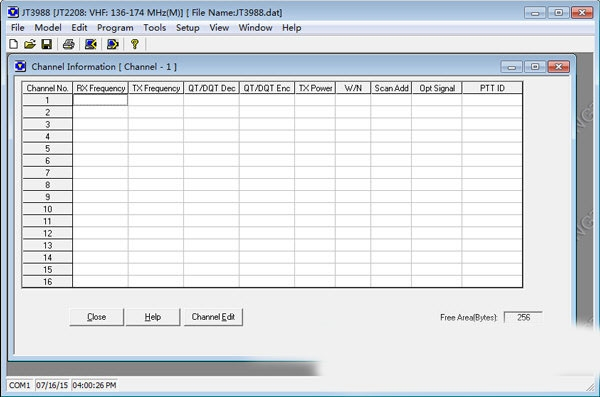The image size is (600, 397).
Task: Click the 07/16/15 date in status bar
Action: 52,385
